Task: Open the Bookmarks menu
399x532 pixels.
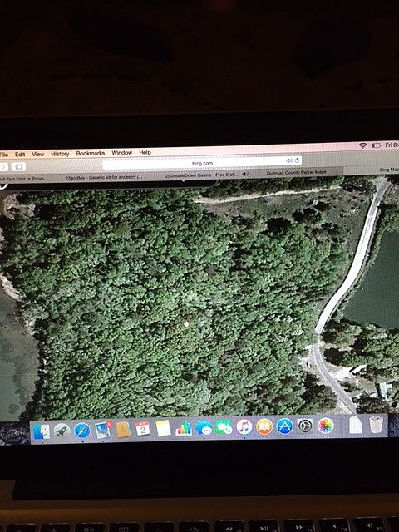Action: (91, 153)
